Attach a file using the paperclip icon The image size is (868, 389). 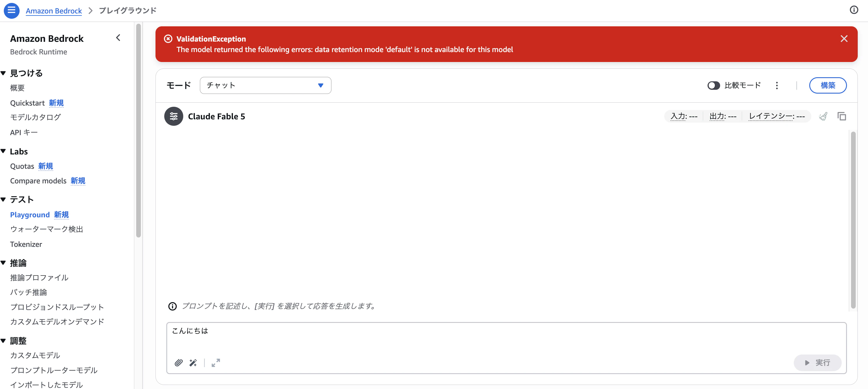tap(179, 362)
